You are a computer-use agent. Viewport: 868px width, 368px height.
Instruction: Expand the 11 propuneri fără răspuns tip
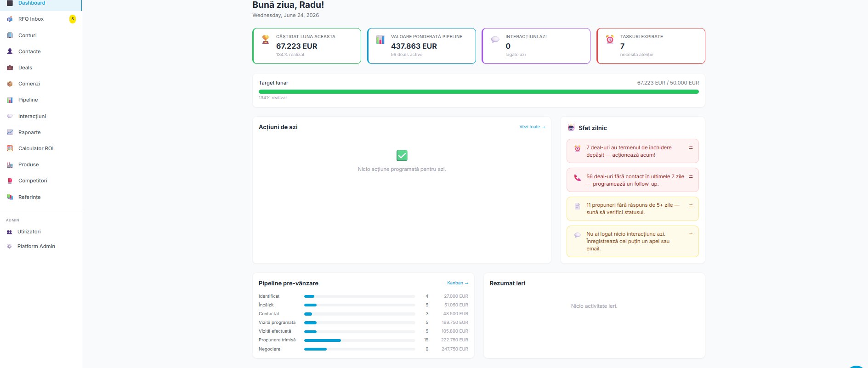click(x=691, y=205)
